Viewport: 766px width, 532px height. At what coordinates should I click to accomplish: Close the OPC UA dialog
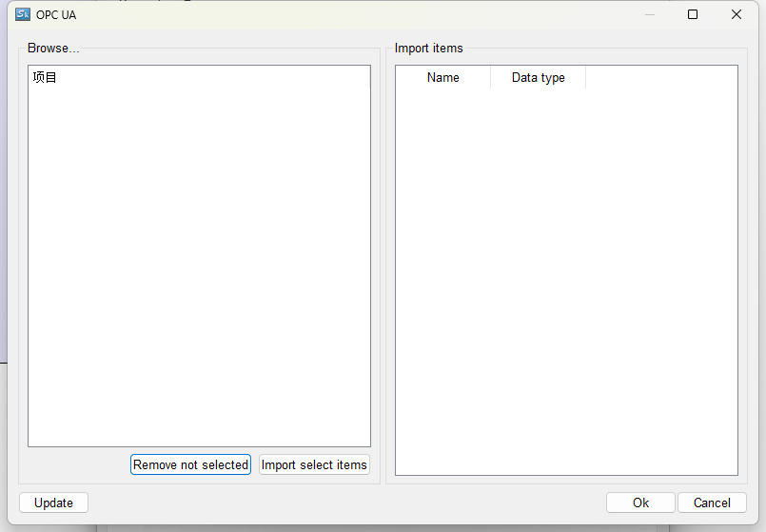click(x=737, y=14)
